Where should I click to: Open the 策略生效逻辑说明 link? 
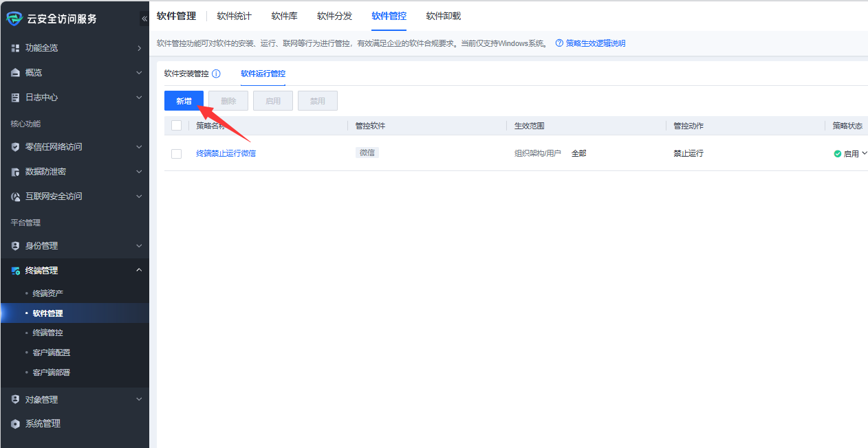coord(595,43)
